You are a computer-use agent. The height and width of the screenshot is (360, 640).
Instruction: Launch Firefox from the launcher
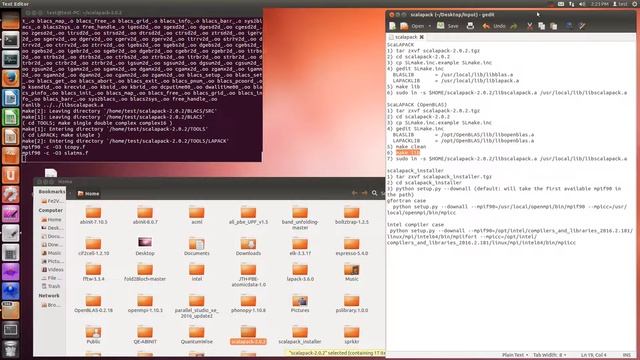(x=11, y=79)
